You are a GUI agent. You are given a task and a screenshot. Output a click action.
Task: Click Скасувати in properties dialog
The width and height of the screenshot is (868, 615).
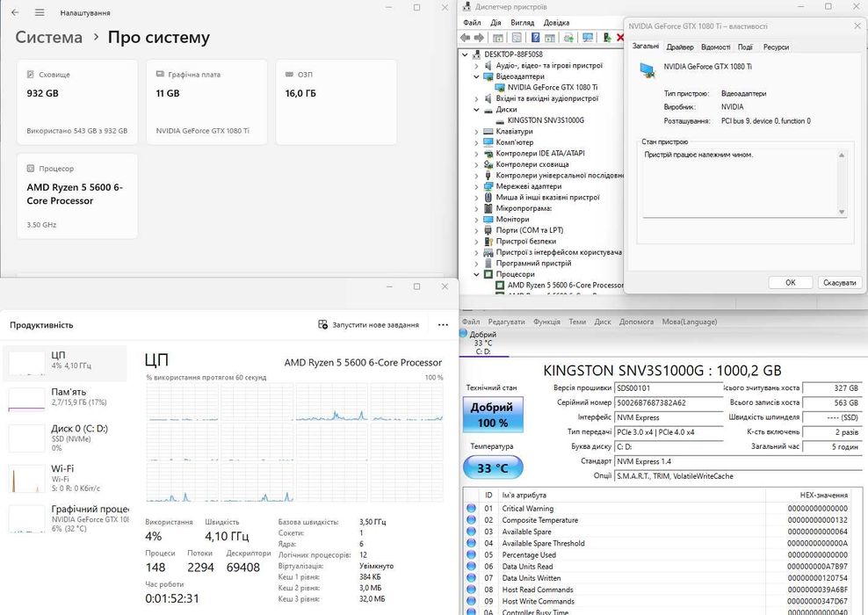(839, 282)
